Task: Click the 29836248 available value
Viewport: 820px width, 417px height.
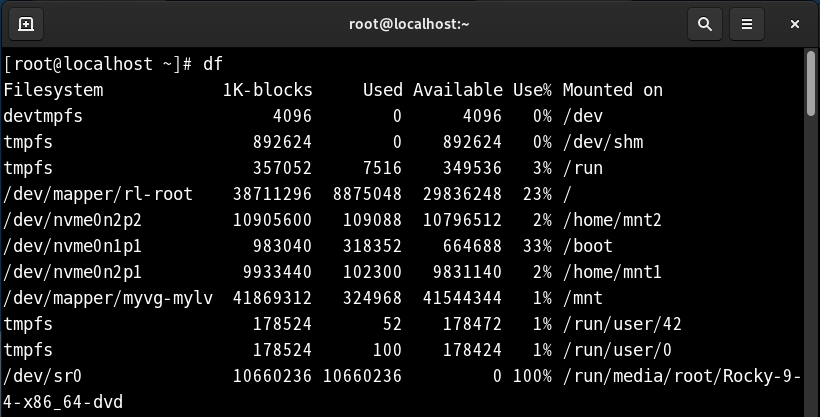Action: [462, 194]
